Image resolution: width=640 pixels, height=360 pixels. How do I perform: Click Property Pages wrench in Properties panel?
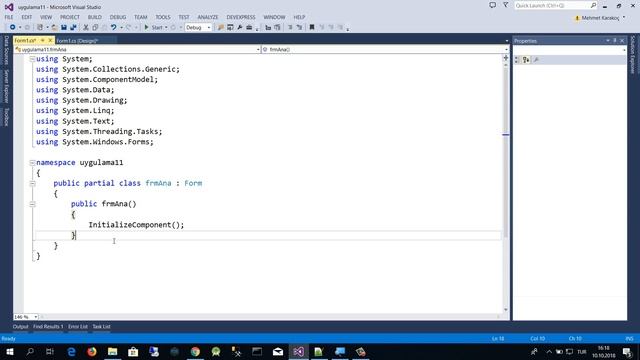(x=536, y=60)
